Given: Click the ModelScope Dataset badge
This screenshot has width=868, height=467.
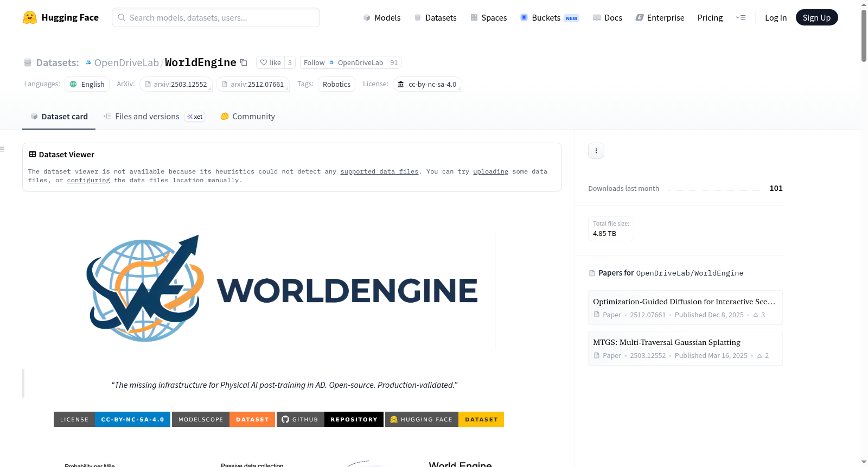Looking at the screenshot, I should [x=224, y=419].
